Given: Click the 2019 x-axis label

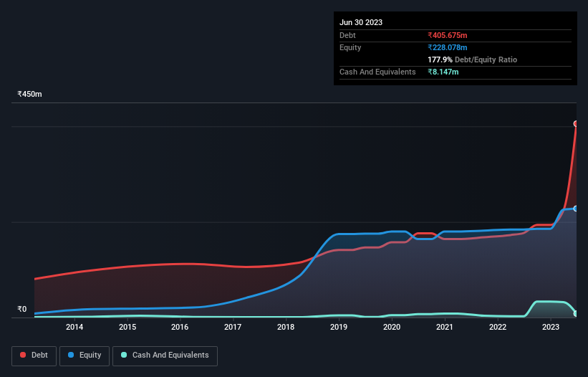Looking at the screenshot, I should pos(339,327).
